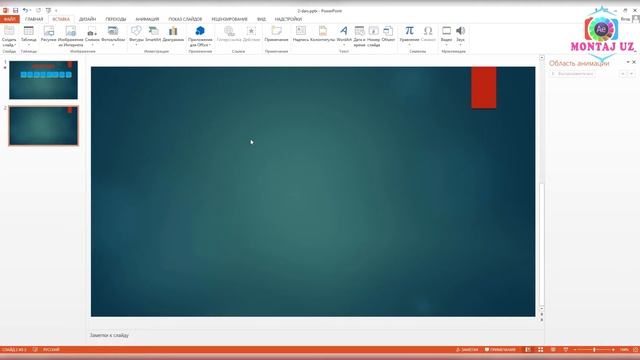Open the ДИЗАЙН (Design) tab
This screenshot has height=360, width=640.
pyautogui.click(x=87, y=19)
